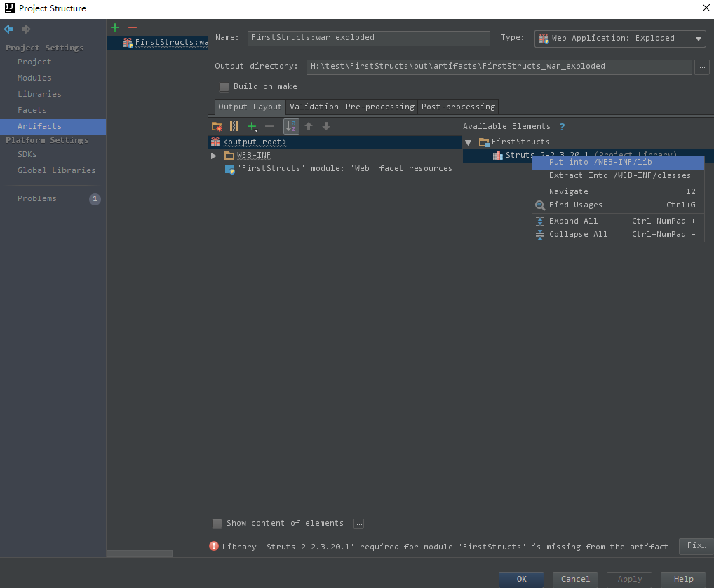Viewport: 714px width, 588px height.
Task: Create archive icon in layout toolbar
Action: pyautogui.click(x=234, y=126)
